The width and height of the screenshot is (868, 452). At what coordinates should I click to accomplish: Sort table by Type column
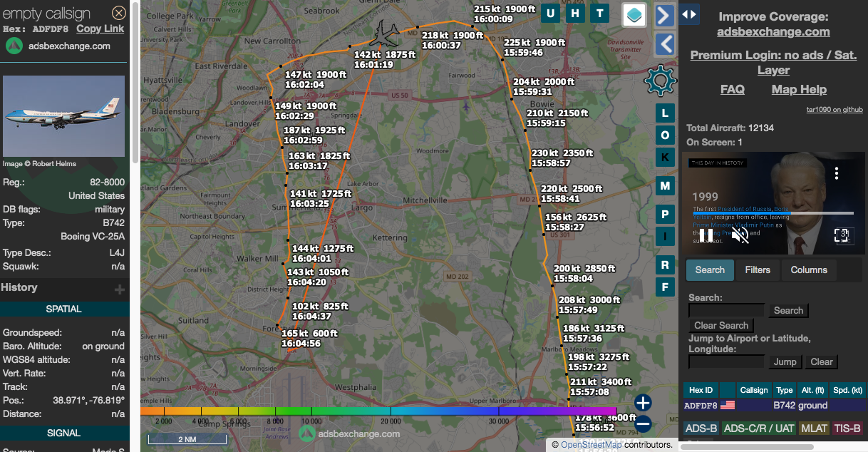pos(785,390)
